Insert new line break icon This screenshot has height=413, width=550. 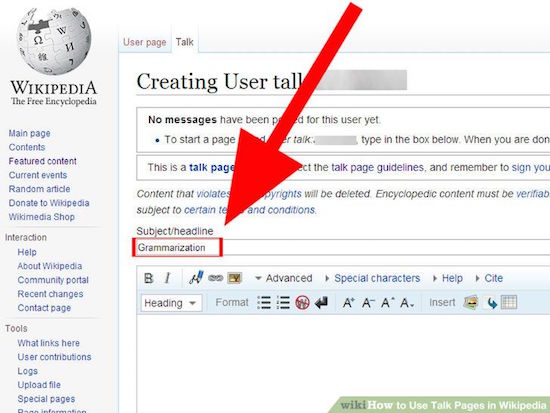(x=321, y=302)
